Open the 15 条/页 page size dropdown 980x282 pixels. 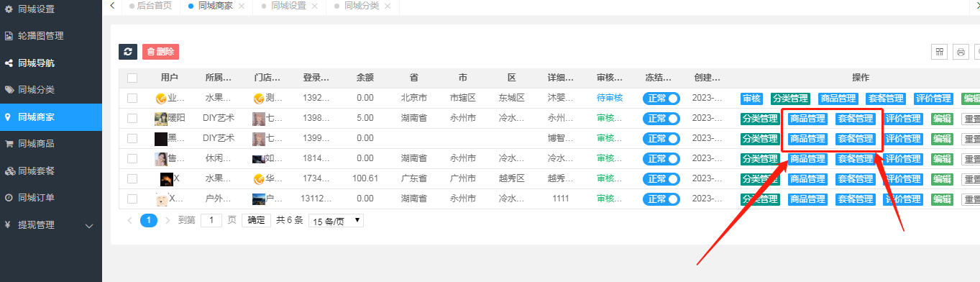pyautogui.click(x=336, y=221)
